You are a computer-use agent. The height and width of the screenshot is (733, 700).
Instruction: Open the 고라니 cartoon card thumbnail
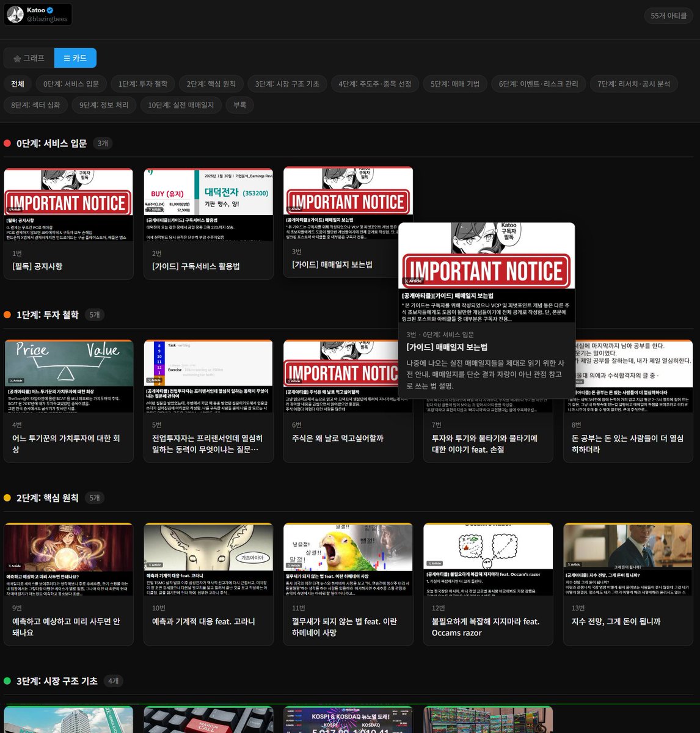(x=208, y=560)
